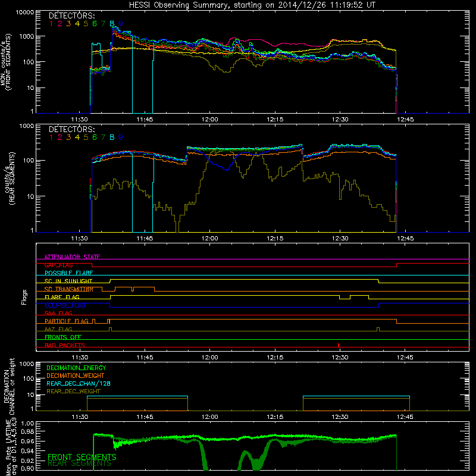Click the Flags vertical axis title
The image size is (476, 476).
tap(24, 297)
